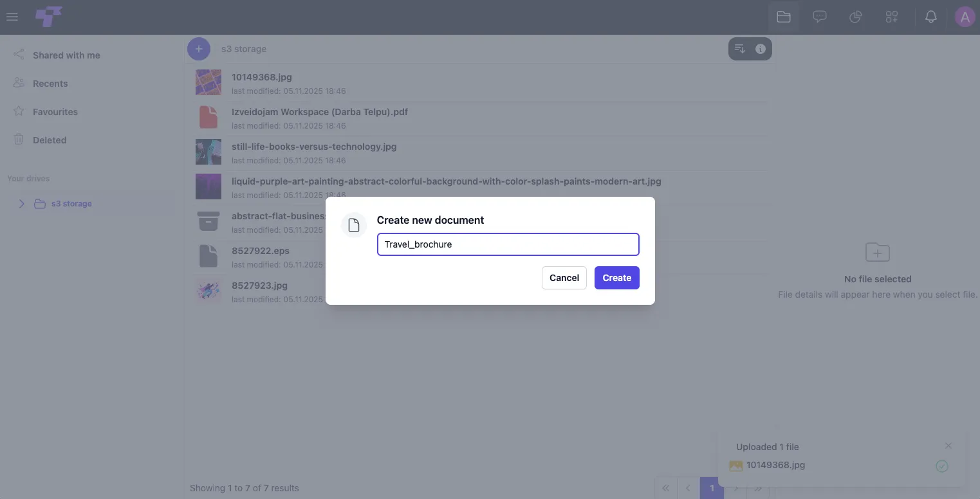The height and width of the screenshot is (499, 980).
Task: Focus the document name input field
Action: point(508,244)
